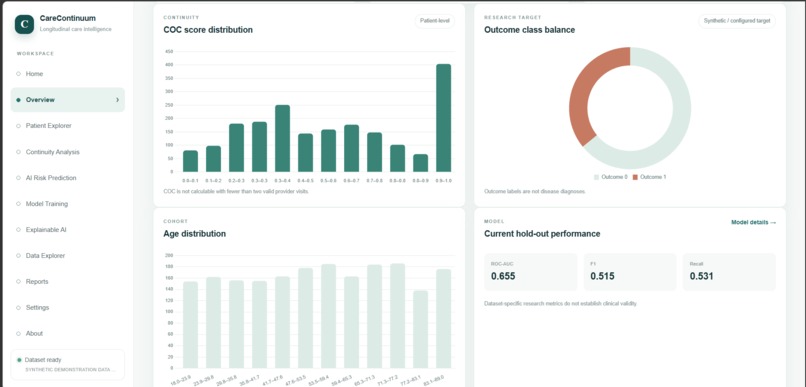Click the Current hold-out performance heading
This screenshot has height=387, width=806.
[542, 234]
